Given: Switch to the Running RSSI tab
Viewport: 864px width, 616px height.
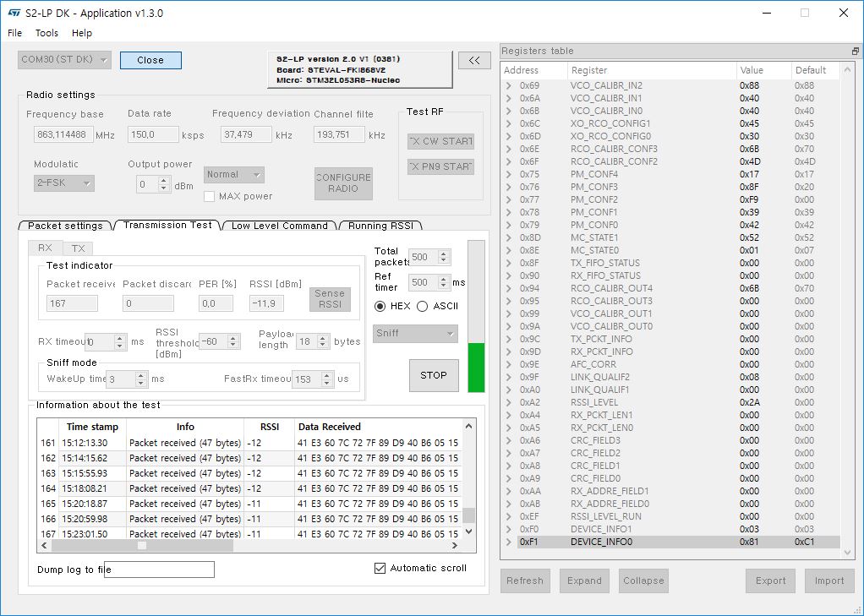Looking at the screenshot, I should [380, 226].
